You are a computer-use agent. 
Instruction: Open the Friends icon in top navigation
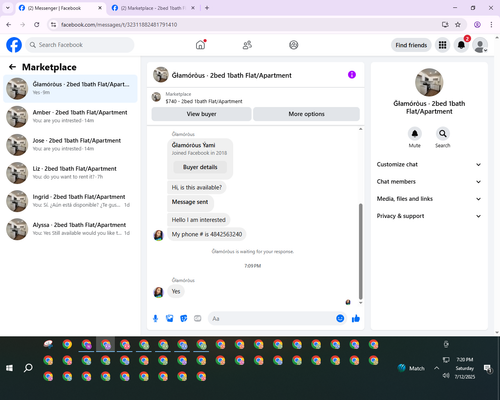pos(247,45)
